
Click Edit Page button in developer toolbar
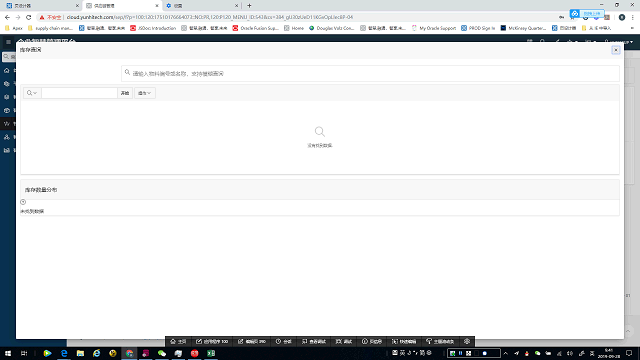[252, 341]
